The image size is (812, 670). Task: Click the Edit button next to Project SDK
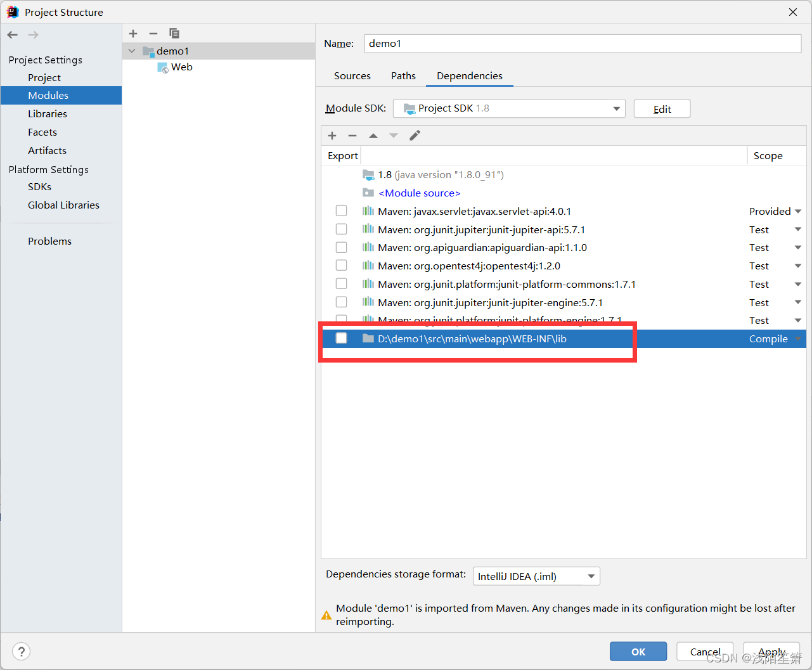(662, 108)
